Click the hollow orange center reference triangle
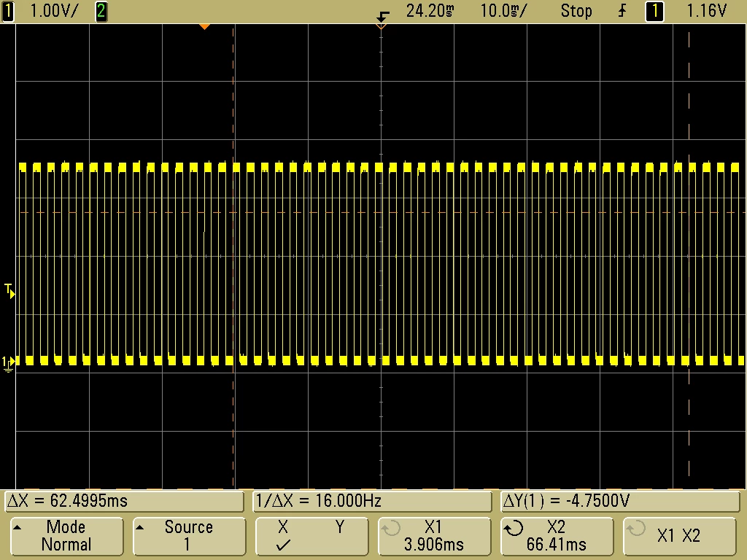Image resolution: width=747 pixels, height=560 pixels. click(381, 27)
